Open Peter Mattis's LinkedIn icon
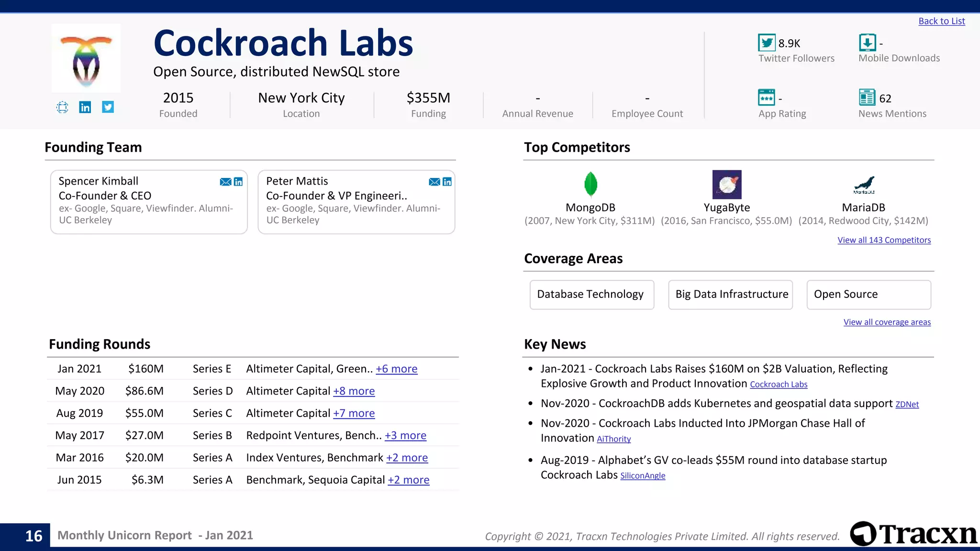This screenshot has height=551, width=980. (447, 182)
